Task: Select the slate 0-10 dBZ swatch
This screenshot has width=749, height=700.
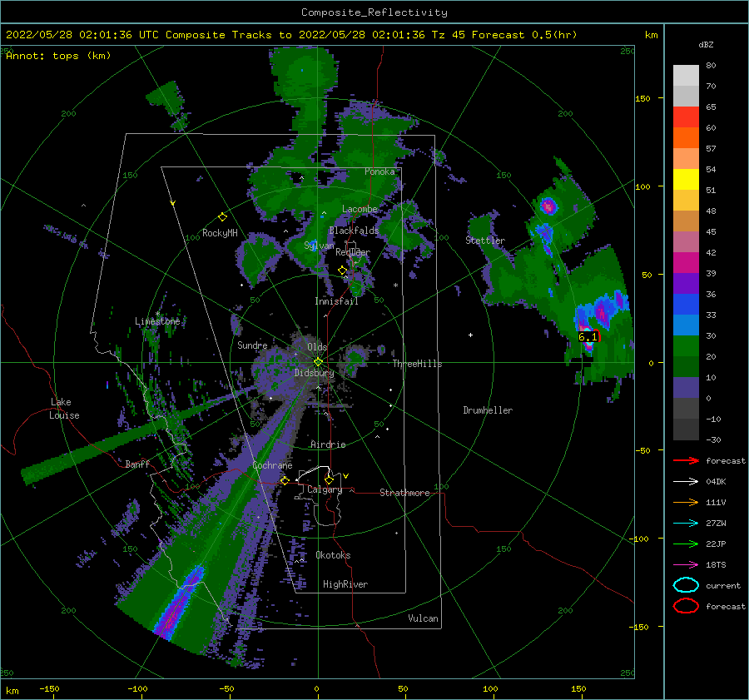Action: click(x=686, y=388)
